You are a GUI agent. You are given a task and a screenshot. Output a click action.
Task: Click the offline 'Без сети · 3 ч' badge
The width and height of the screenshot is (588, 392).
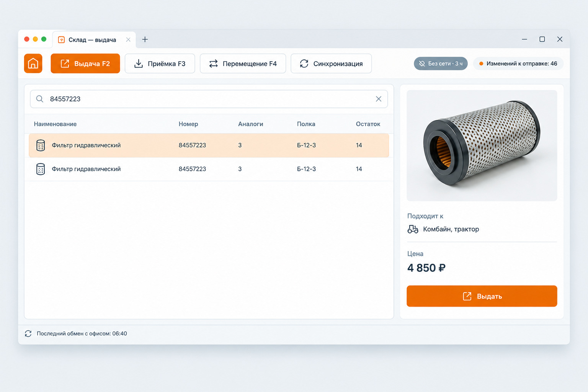coord(441,64)
